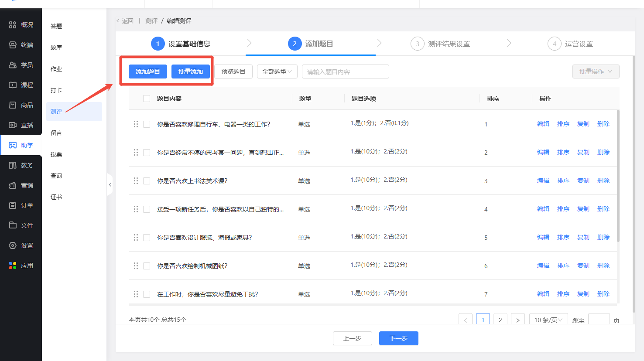Open the 直播 live broadcast icon
The width and height of the screenshot is (644, 361).
(x=13, y=125)
